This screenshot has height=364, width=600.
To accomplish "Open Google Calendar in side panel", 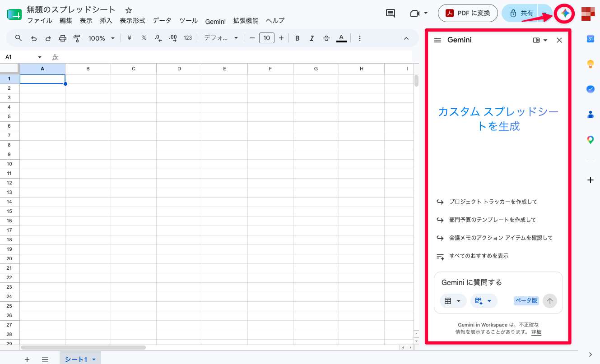I will tap(590, 39).
